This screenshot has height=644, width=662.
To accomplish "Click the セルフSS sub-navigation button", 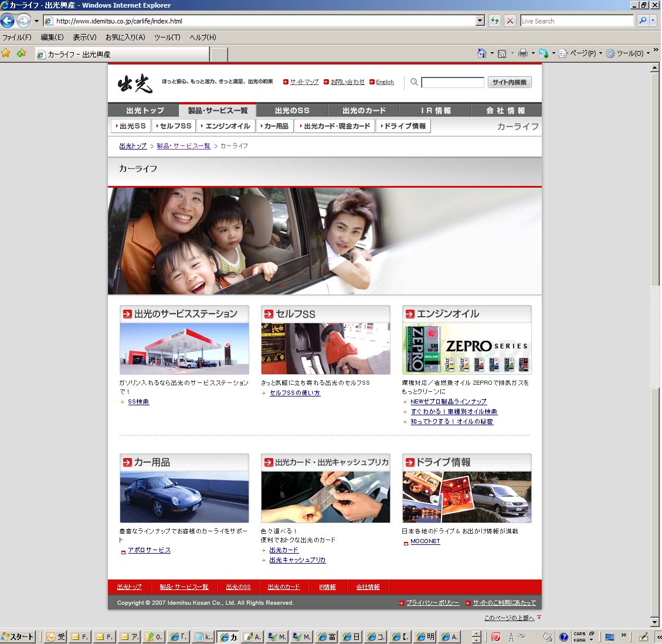I will [x=174, y=126].
